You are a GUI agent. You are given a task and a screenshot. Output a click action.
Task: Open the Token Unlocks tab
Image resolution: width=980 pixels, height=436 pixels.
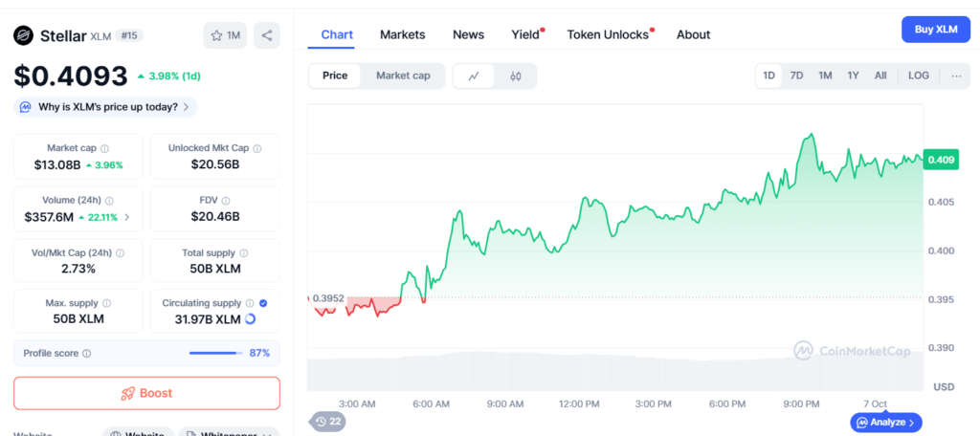pyautogui.click(x=609, y=34)
